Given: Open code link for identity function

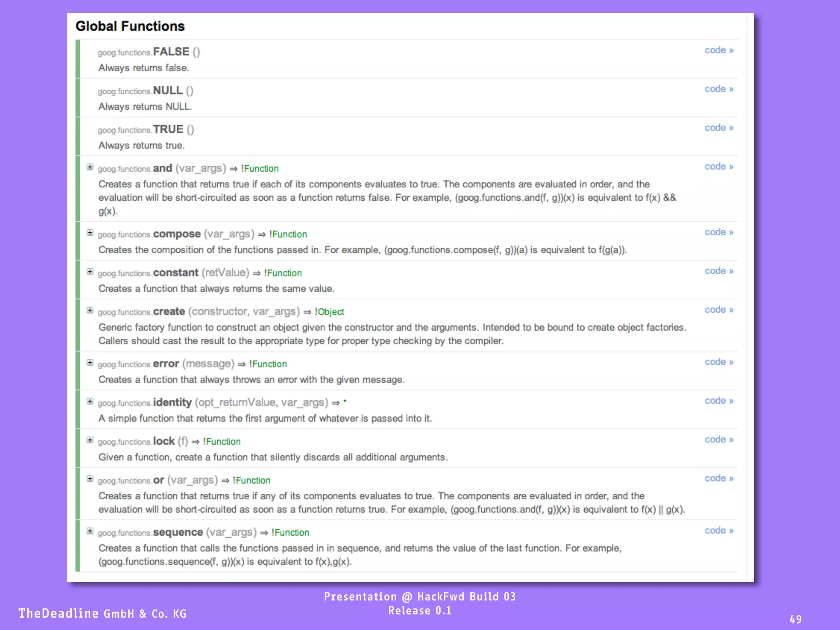Looking at the screenshot, I should click(x=719, y=401).
